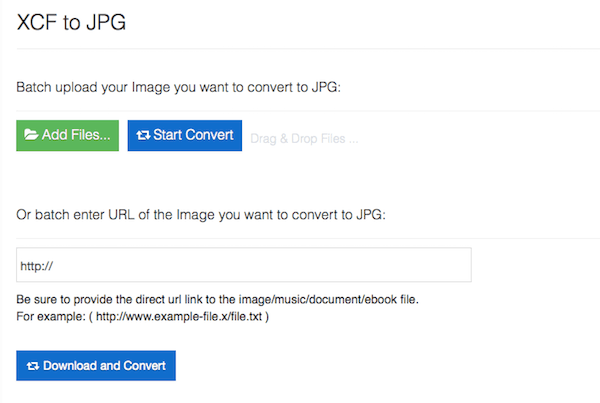Click the 'Download and Convert' label text
The height and width of the screenshot is (403, 600).
[104, 365]
